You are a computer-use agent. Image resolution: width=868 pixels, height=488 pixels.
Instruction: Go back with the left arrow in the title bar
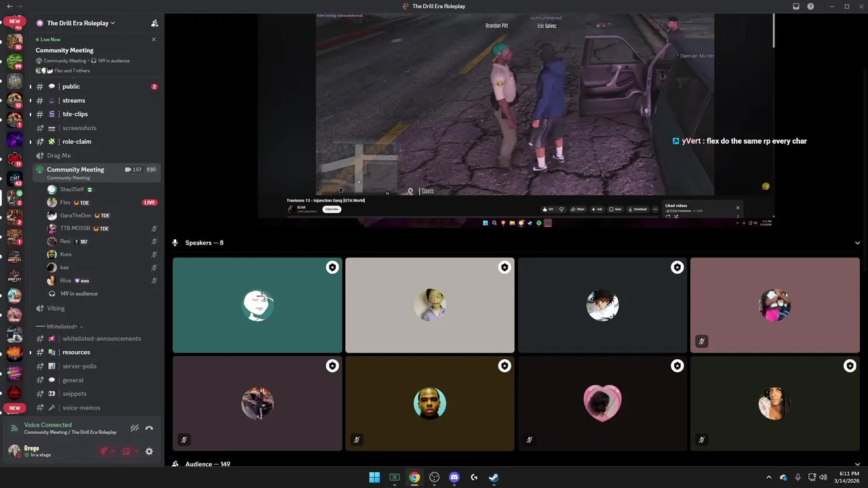pyautogui.click(x=9, y=6)
